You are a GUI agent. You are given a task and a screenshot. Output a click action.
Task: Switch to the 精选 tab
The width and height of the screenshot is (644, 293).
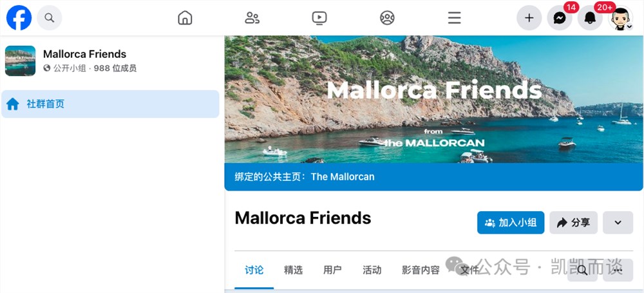[293, 270]
